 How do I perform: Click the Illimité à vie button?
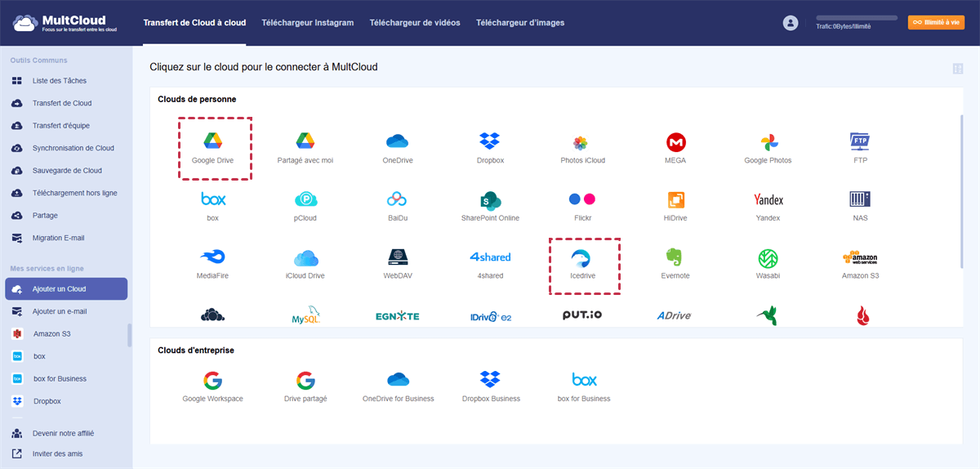936,23
